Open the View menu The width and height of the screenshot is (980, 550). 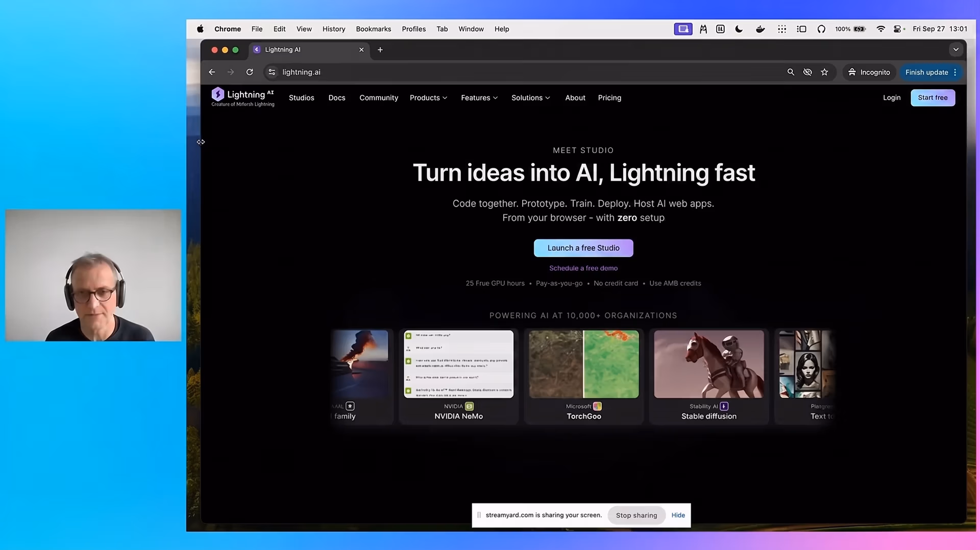(x=304, y=29)
